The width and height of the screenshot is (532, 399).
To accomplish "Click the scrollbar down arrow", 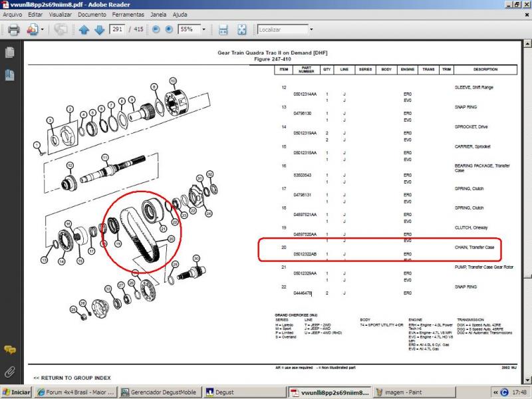I will [527, 380].
